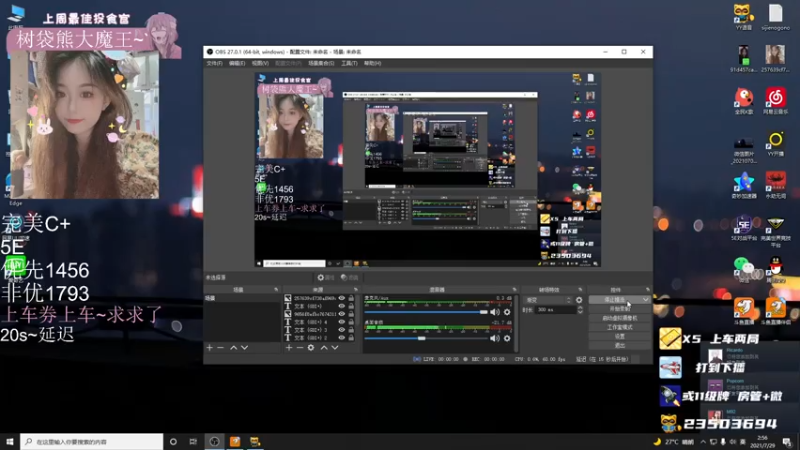Pop out the 转场特效 dock panel icon
The width and height of the screenshot is (800, 450).
(580, 290)
